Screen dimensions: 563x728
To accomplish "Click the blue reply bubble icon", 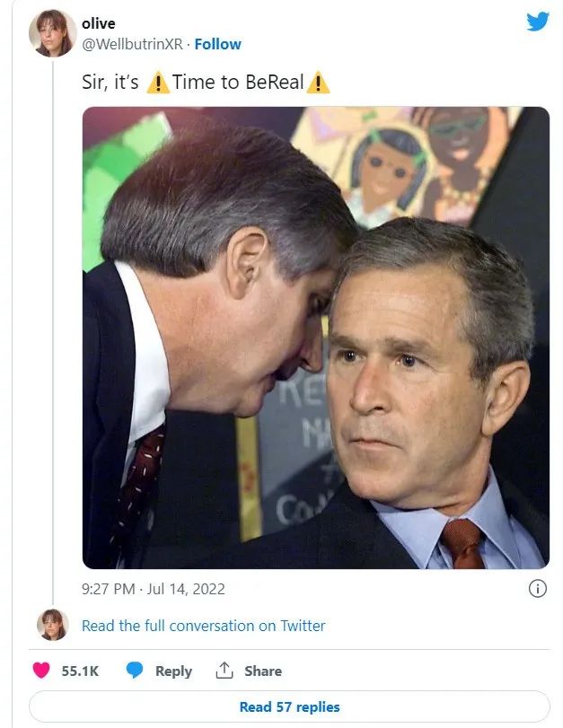I will pos(135,671).
